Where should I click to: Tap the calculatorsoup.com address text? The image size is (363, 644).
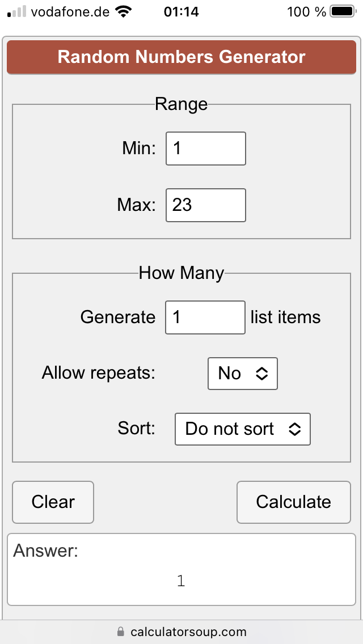coord(189,632)
